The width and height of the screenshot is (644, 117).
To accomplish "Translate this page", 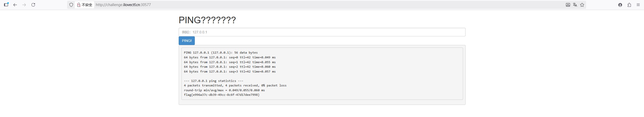I will pyautogui.click(x=575, y=5).
